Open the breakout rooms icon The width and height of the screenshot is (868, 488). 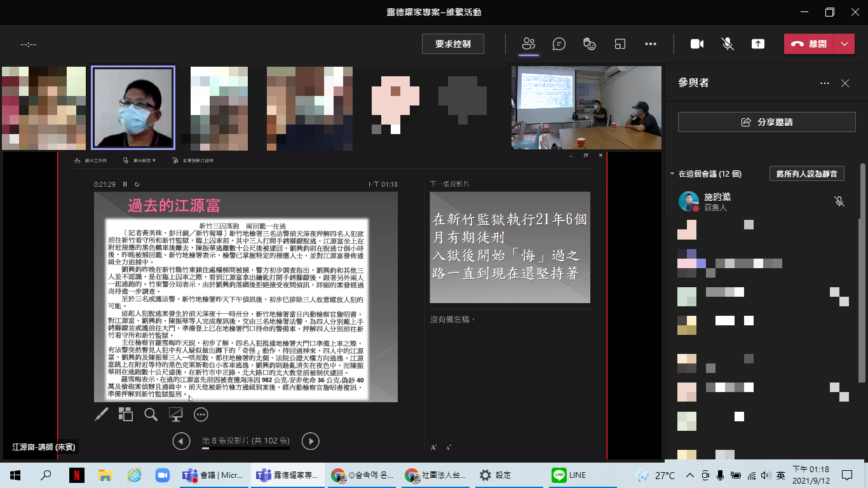coord(620,44)
